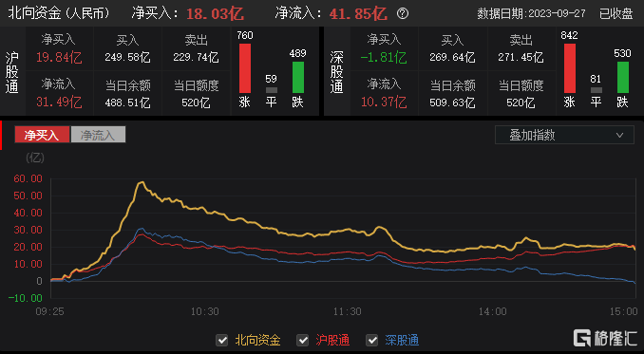The width and height of the screenshot is (644, 354).
Task: Click the 深股通 legend label
Action: (x=402, y=340)
